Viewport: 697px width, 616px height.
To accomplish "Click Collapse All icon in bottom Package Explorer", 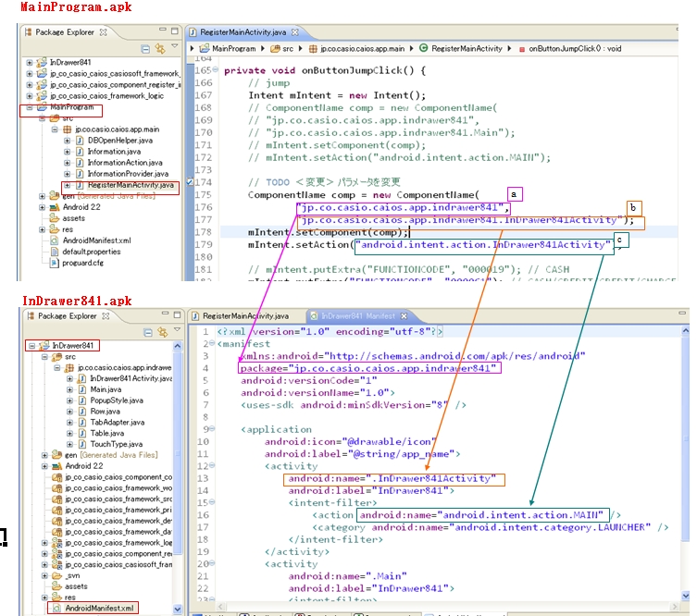I will pos(147,331).
